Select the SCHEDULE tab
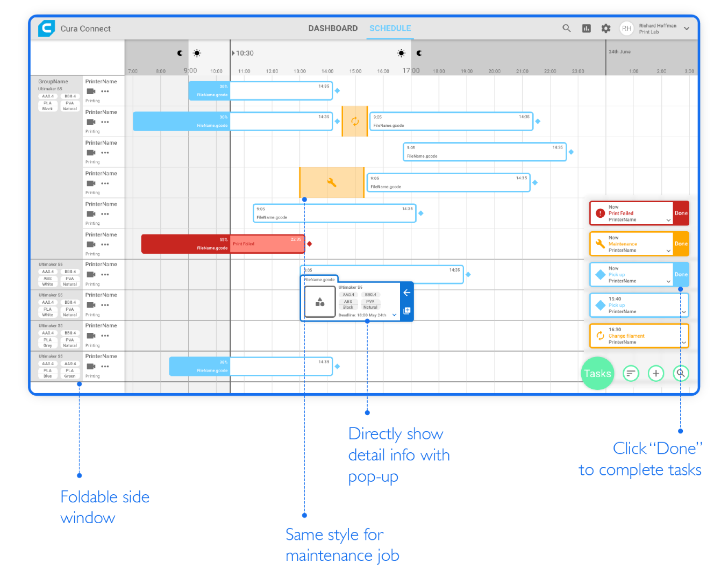 [x=390, y=29]
